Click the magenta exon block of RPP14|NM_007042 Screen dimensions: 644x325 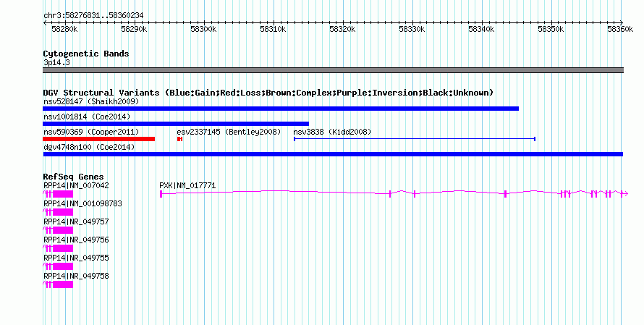(x=63, y=194)
